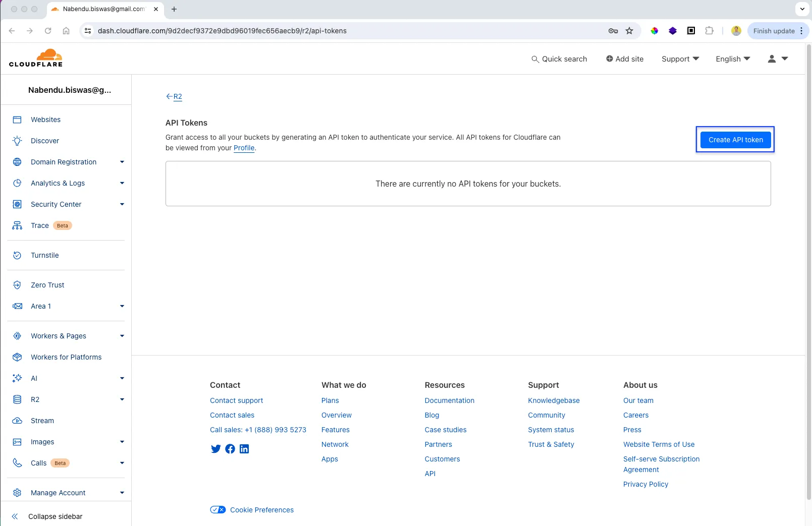Click the Images icon in sidebar
This screenshot has height=526, width=812.
pyautogui.click(x=17, y=442)
